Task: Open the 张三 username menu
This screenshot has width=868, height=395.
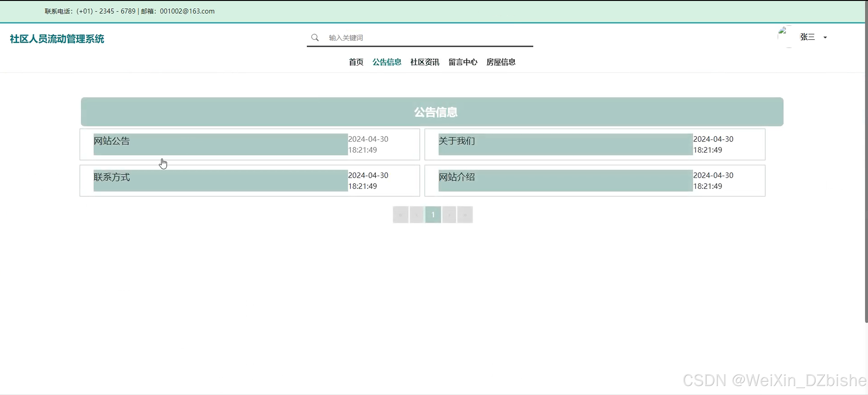Action: click(x=807, y=37)
